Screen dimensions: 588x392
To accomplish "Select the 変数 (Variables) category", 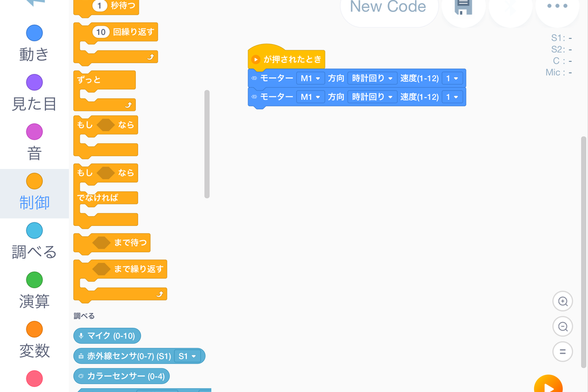I will point(34,340).
